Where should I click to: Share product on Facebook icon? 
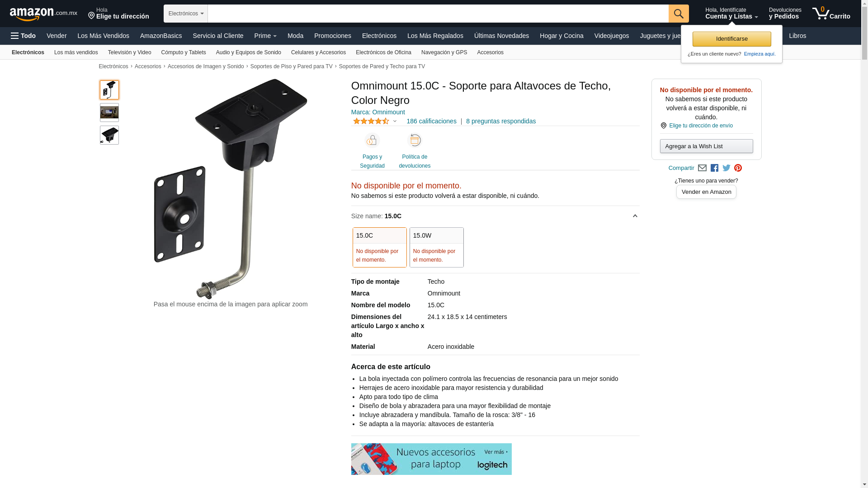pyautogui.click(x=714, y=168)
